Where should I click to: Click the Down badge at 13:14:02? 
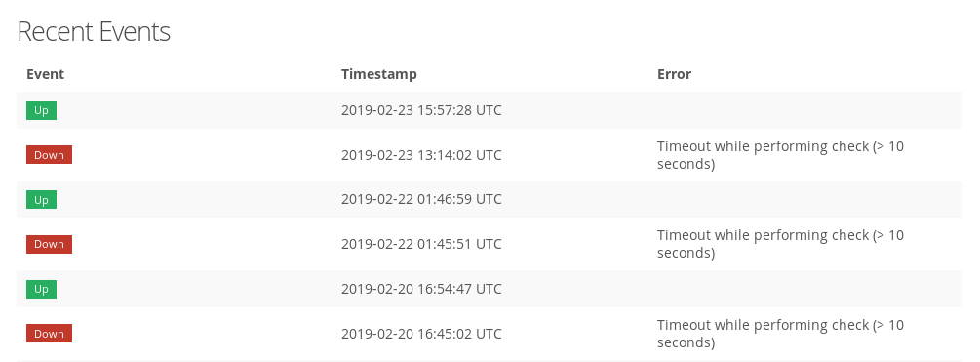(49, 155)
